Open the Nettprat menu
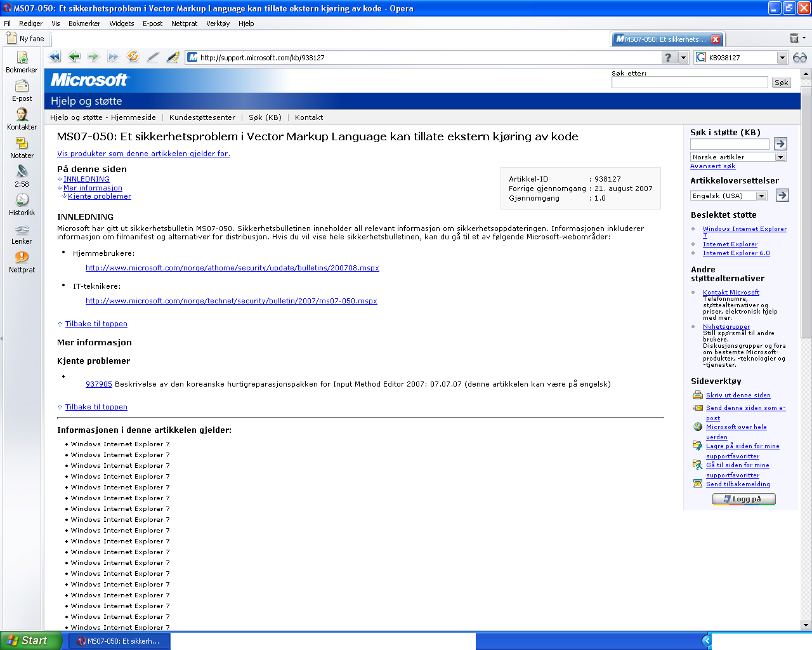 click(184, 23)
